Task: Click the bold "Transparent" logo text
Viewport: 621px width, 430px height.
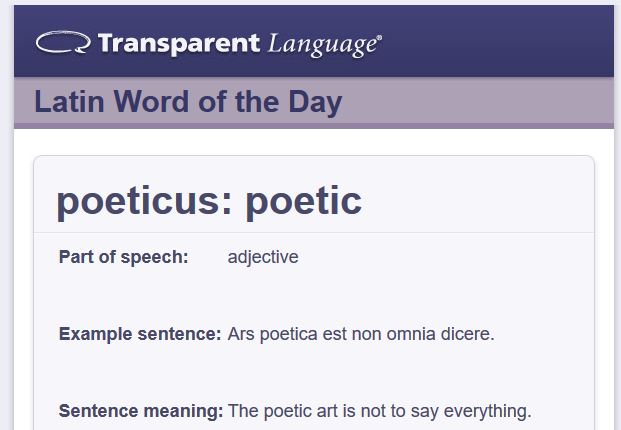Action: click(180, 44)
